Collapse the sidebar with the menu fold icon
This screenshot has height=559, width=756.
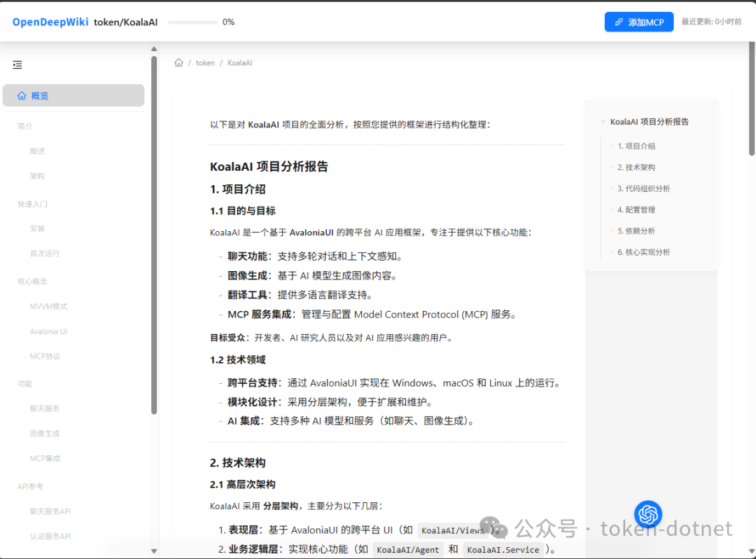point(17,64)
